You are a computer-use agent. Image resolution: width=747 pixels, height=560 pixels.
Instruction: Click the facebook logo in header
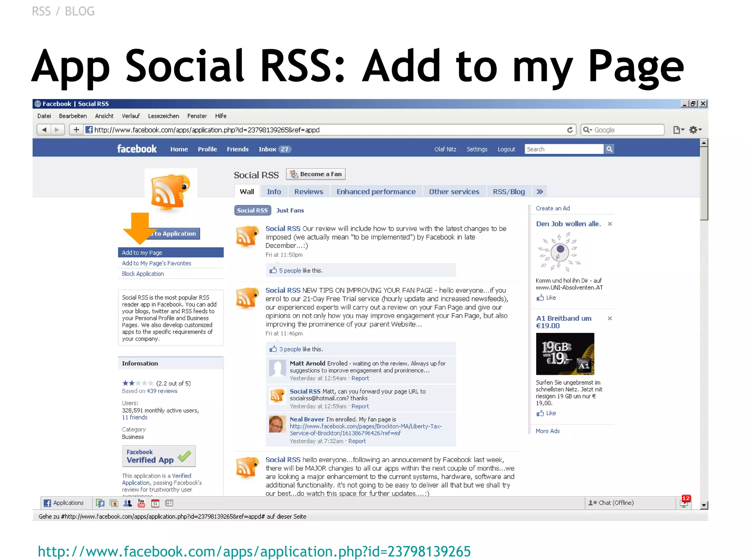pos(137,149)
